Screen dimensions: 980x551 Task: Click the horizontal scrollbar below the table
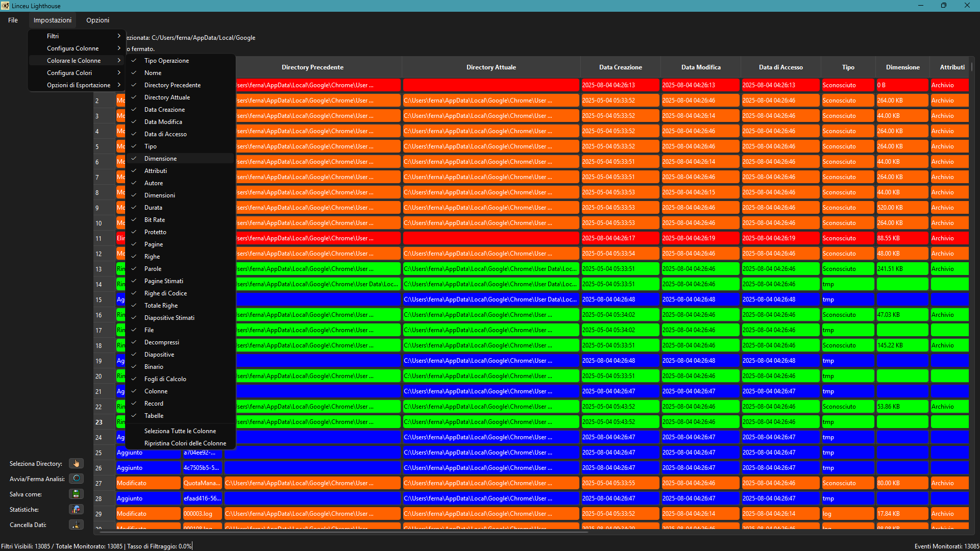342,532
